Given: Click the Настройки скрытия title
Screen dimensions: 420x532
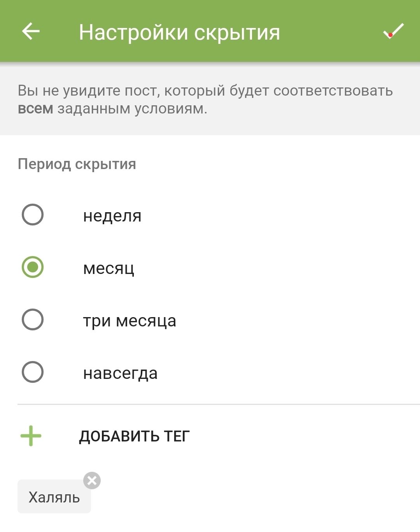Looking at the screenshot, I should 179,32.
